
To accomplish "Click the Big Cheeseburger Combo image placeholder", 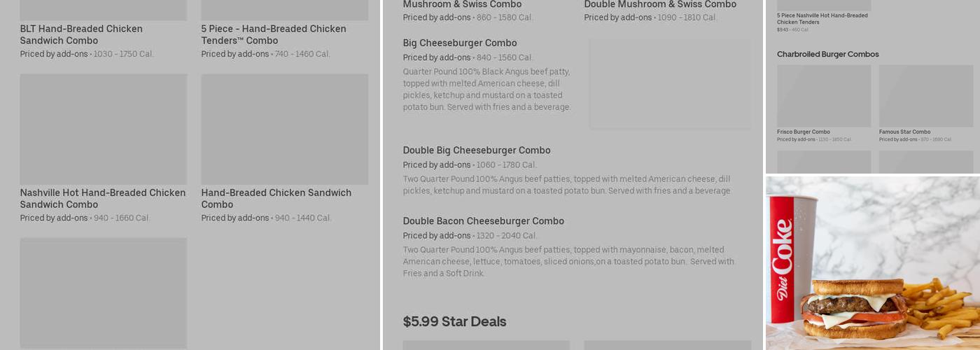I will tap(670, 84).
